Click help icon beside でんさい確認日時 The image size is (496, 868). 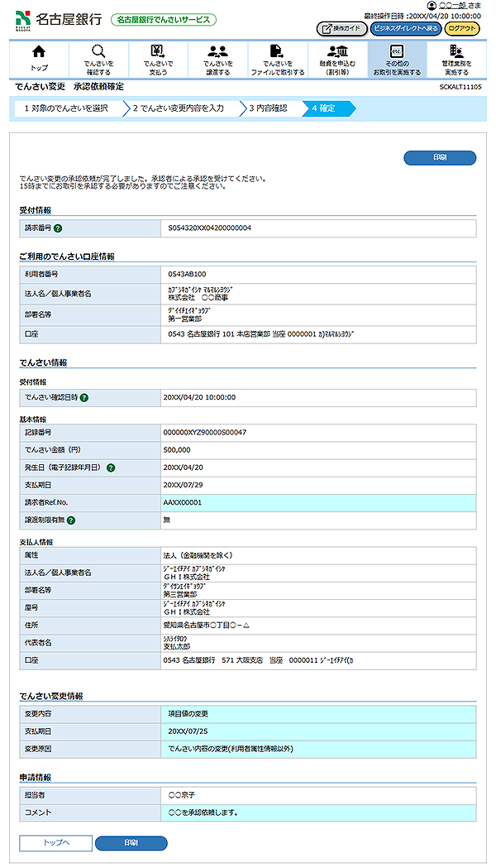pos(84,398)
